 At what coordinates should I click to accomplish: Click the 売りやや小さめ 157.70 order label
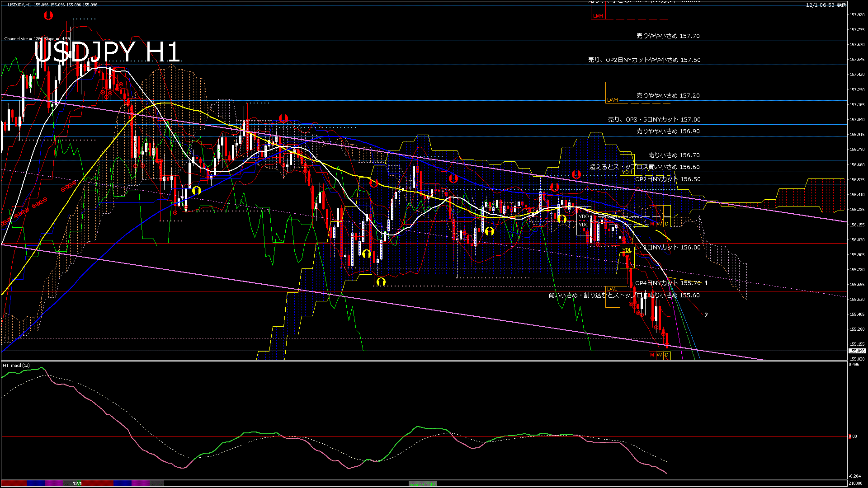click(x=668, y=36)
